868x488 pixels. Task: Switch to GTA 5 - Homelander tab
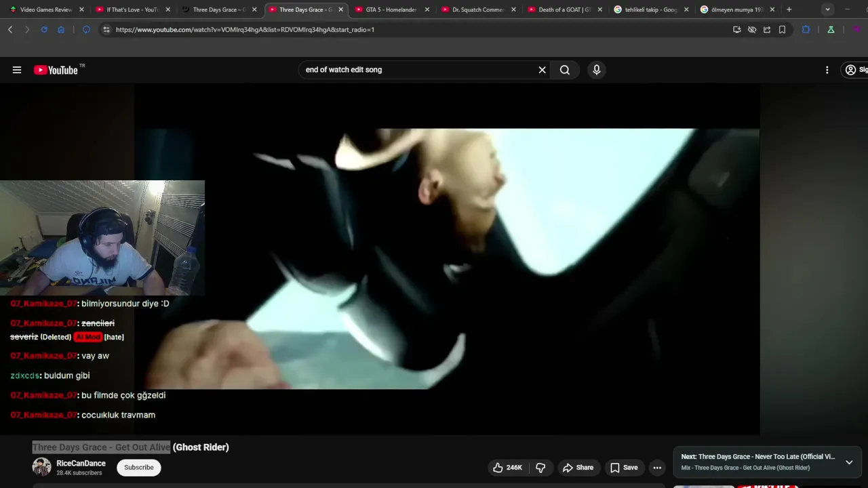(391, 9)
